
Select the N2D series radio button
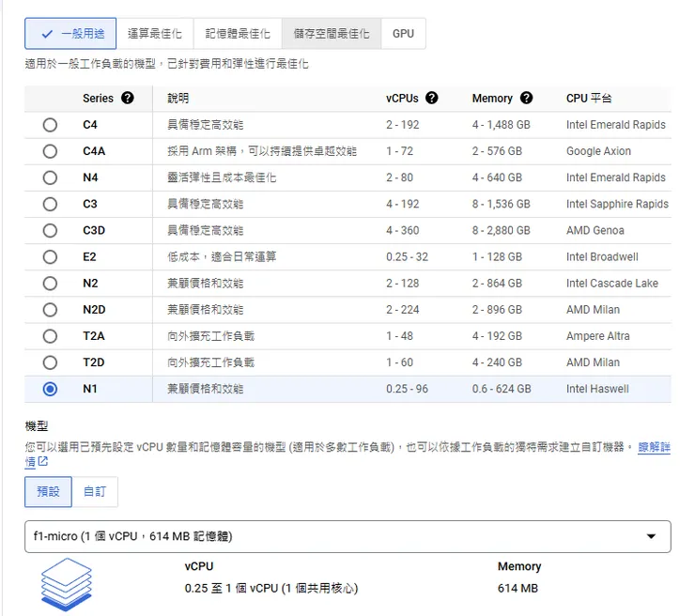[50, 310]
